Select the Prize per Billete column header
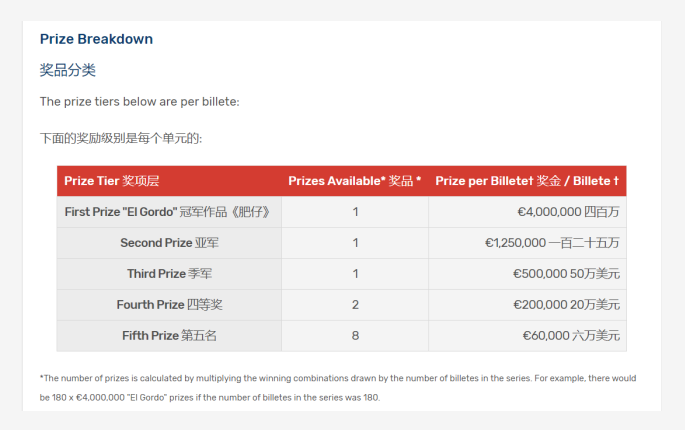Image resolution: width=685 pixels, height=430 pixels. 527,181
